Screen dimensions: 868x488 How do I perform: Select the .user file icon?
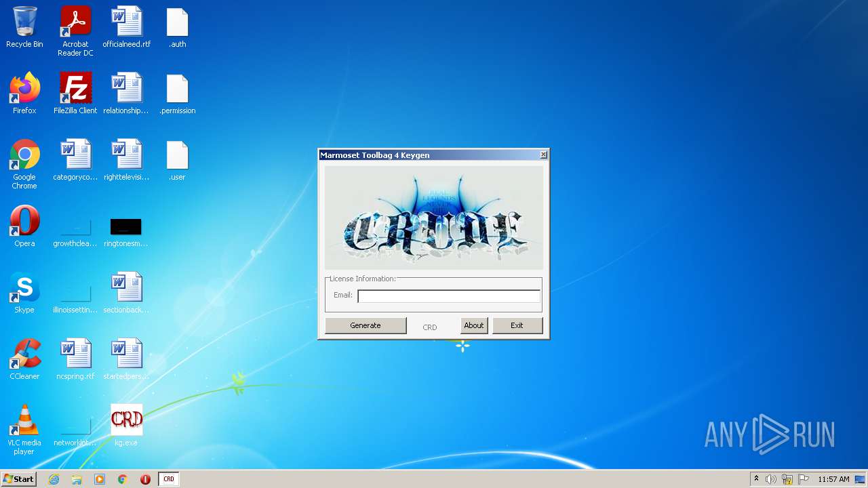click(x=178, y=160)
